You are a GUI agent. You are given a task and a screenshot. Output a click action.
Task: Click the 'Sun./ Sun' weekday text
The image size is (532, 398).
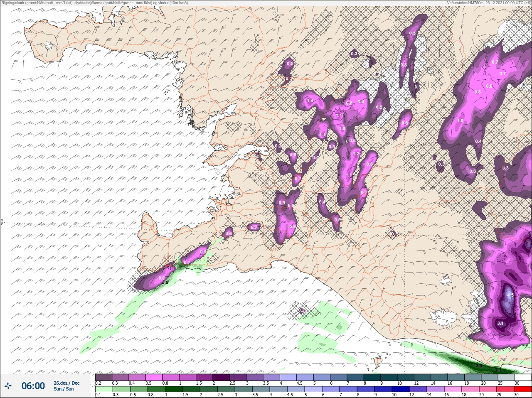click(64, 389)
